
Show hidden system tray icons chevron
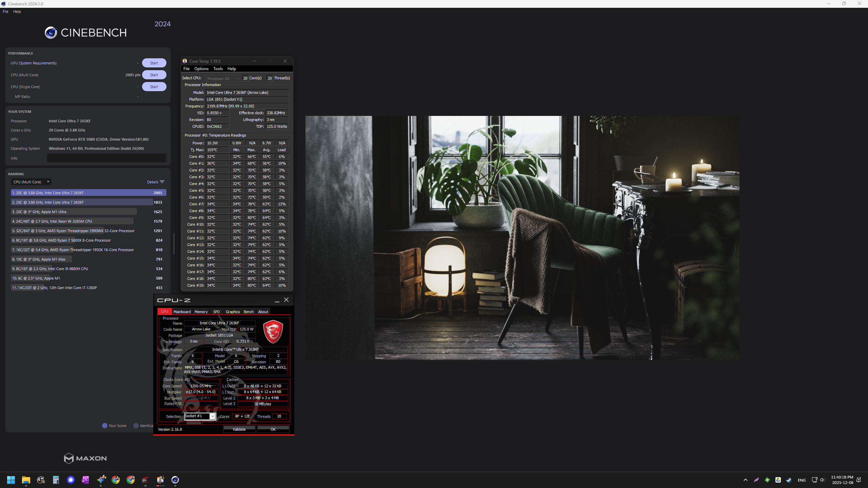[x=745, y=480]
